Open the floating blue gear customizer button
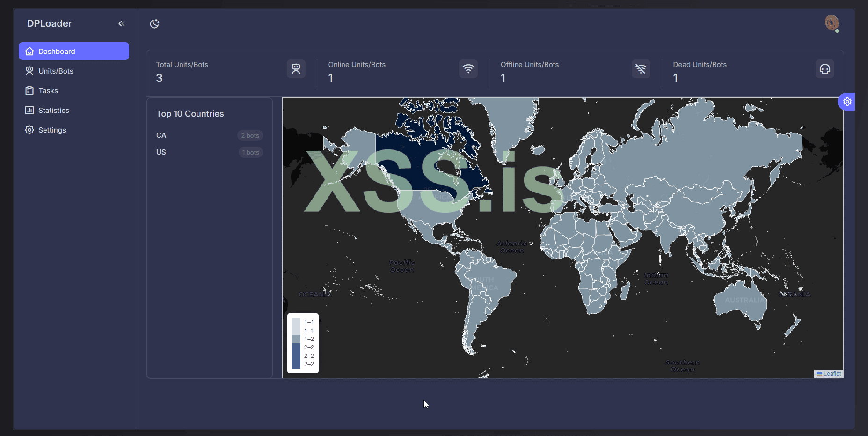Image resolution: width=868 pixels, height=436 pixels. pos(847,102)
